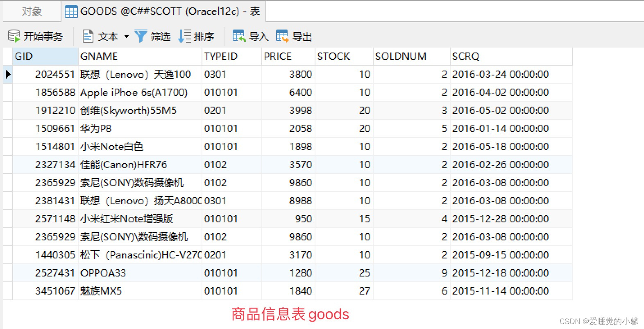Viewport: 644px width, 329px height.
Task: Select PRICE cell 3998
Action: (288, 110)
